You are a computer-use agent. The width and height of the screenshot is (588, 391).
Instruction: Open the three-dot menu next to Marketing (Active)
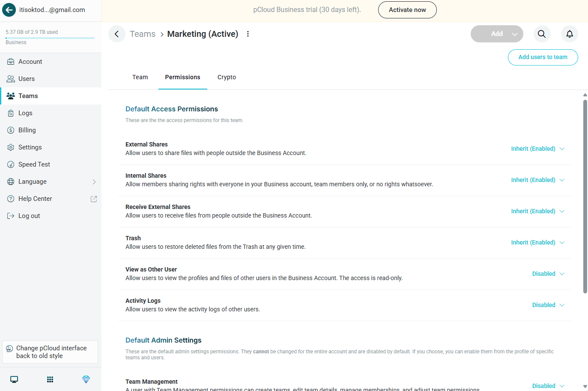[x=248, y=34]
